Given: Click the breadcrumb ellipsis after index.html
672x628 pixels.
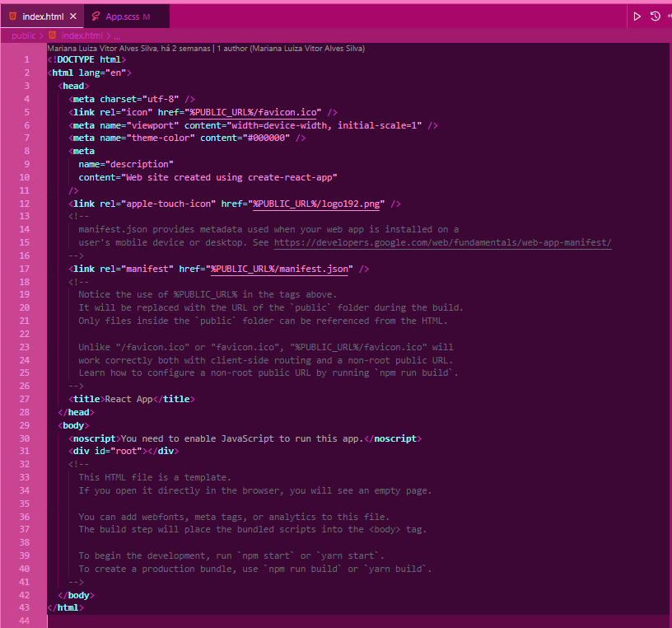Looking at the screenshot, I should (117, 36).
